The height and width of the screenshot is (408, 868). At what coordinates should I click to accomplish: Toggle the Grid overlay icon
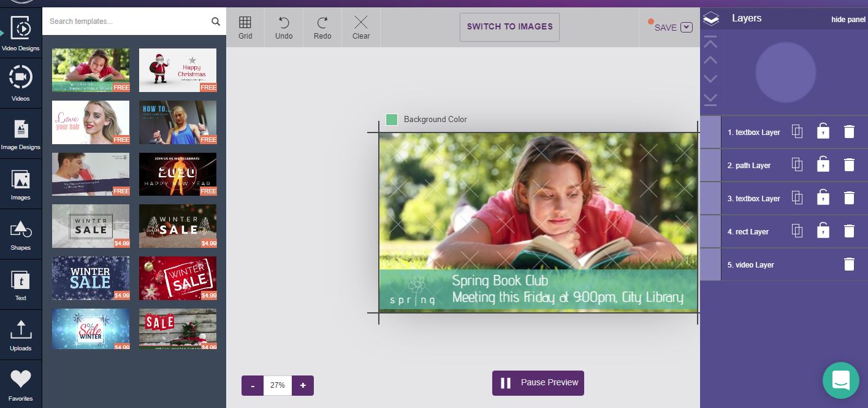(x=245, y=26)
